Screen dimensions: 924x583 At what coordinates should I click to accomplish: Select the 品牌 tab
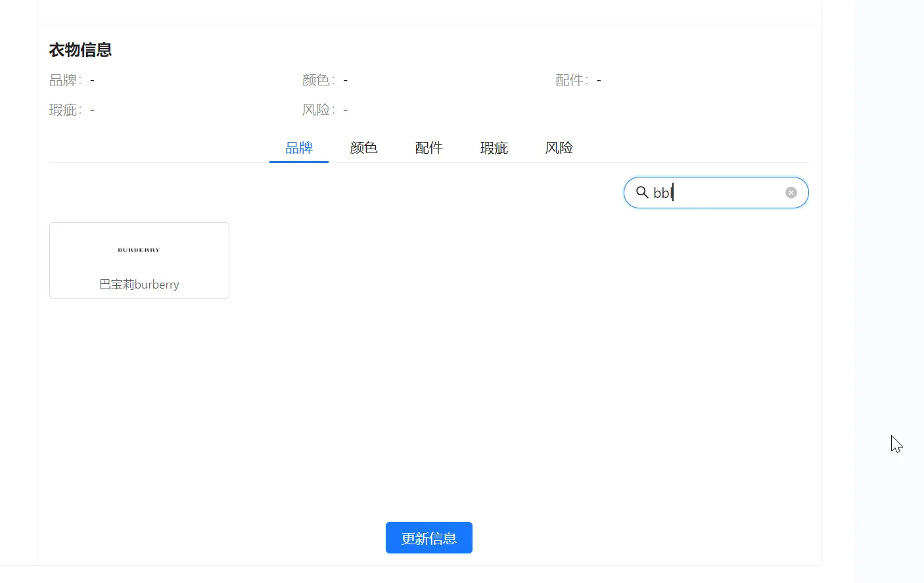299,148
